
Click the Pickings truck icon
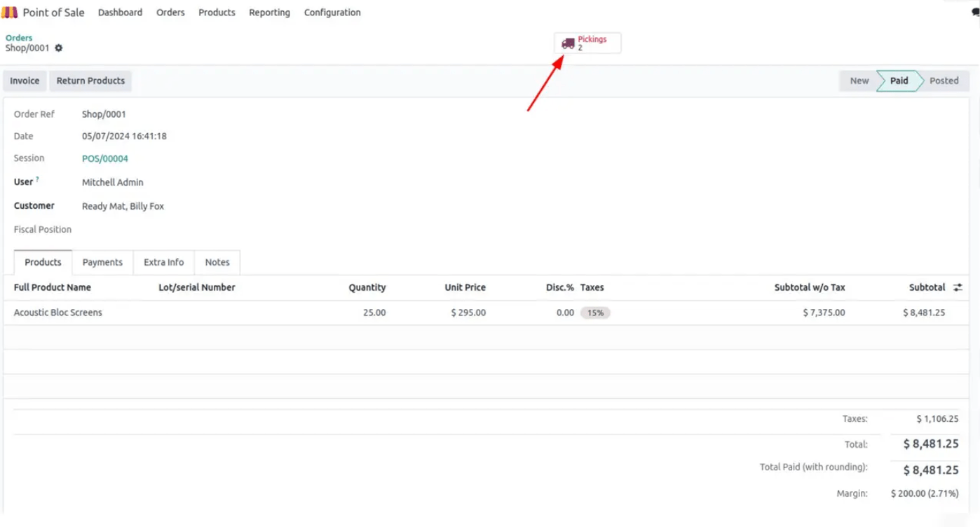568,43
